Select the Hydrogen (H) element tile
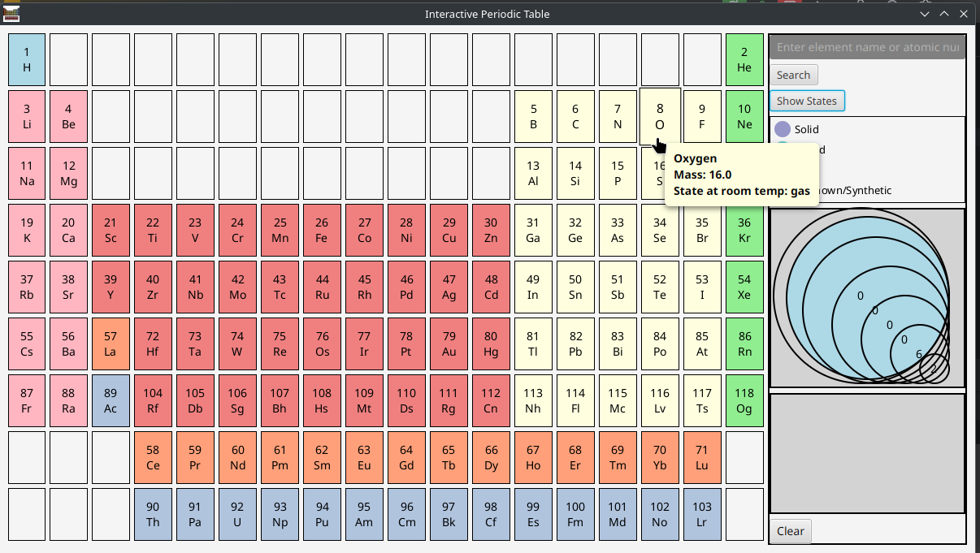 pos(27,59)
